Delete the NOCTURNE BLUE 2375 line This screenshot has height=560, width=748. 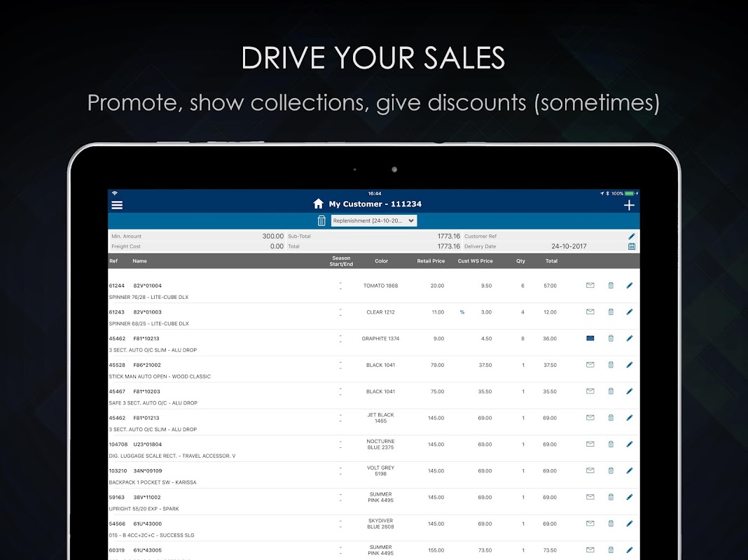pos(611,444)
